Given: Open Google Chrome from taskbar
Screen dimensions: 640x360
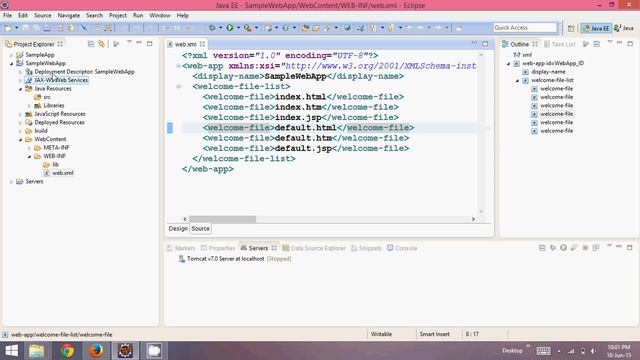Looking at the screenshot, I should 67,351.
